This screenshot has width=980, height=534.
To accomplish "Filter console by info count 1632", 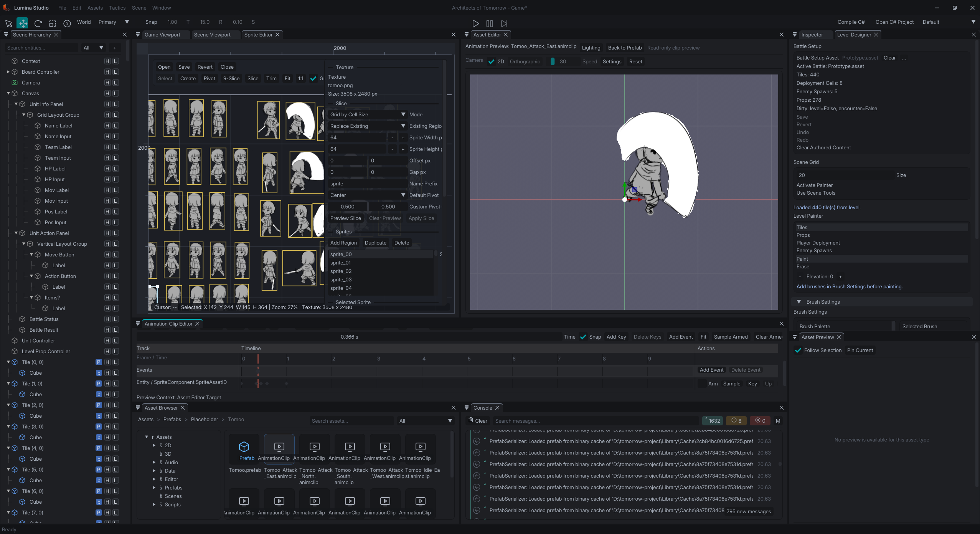I will point(712,421).
